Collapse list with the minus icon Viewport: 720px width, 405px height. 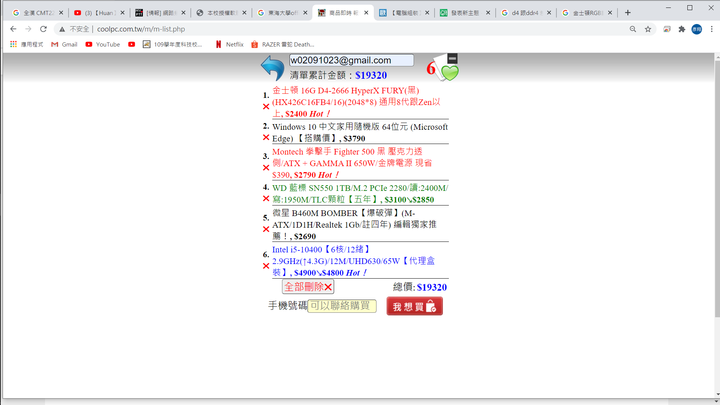(452, 58)
